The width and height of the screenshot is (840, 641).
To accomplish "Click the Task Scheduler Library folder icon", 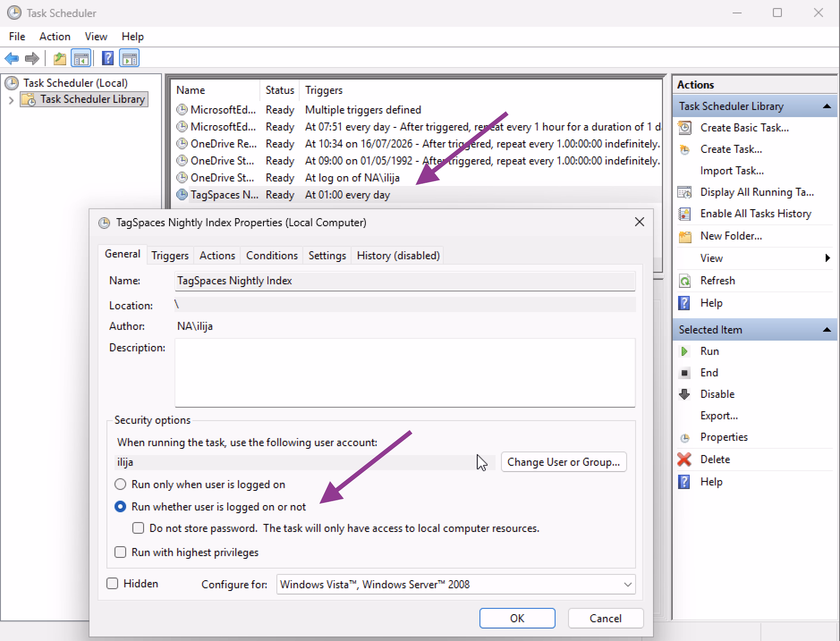I will pyautogui.click(x=29, y=99).
